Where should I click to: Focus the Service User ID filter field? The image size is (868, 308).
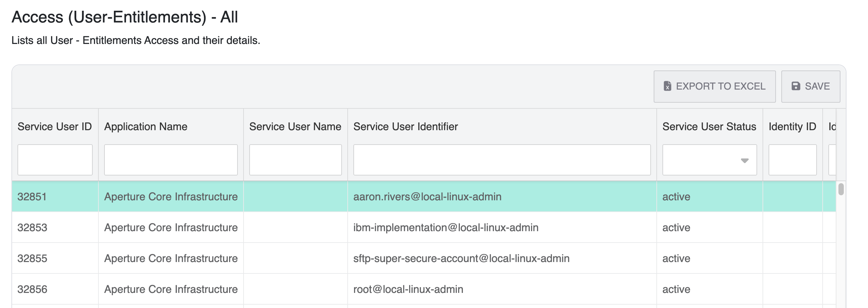[x=55, y=160]
